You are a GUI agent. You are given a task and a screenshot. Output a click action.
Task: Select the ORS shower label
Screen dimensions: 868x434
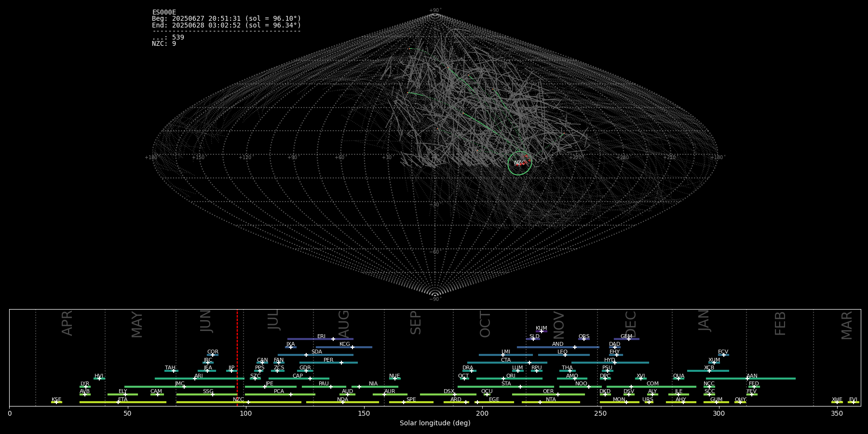(x=584, y=337)
